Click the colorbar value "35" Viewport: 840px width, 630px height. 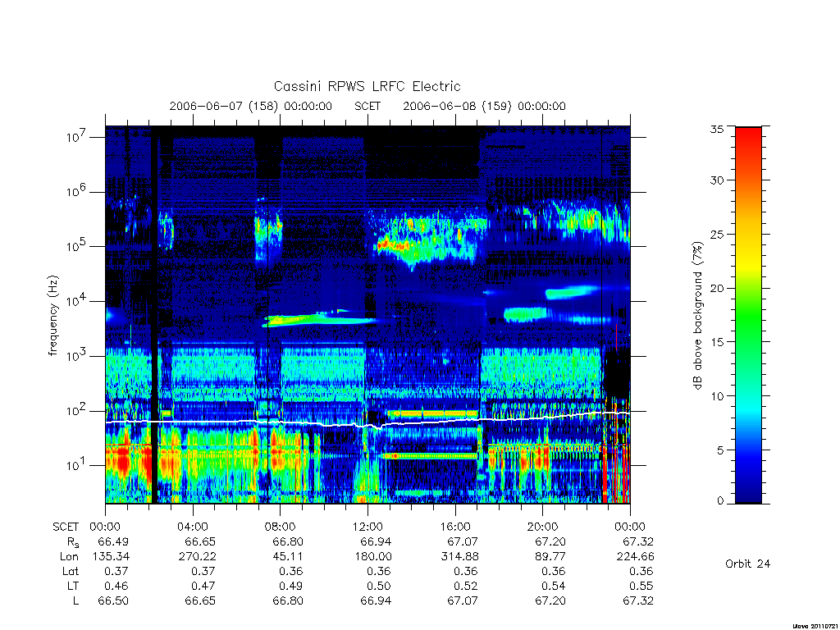point(717,129)
